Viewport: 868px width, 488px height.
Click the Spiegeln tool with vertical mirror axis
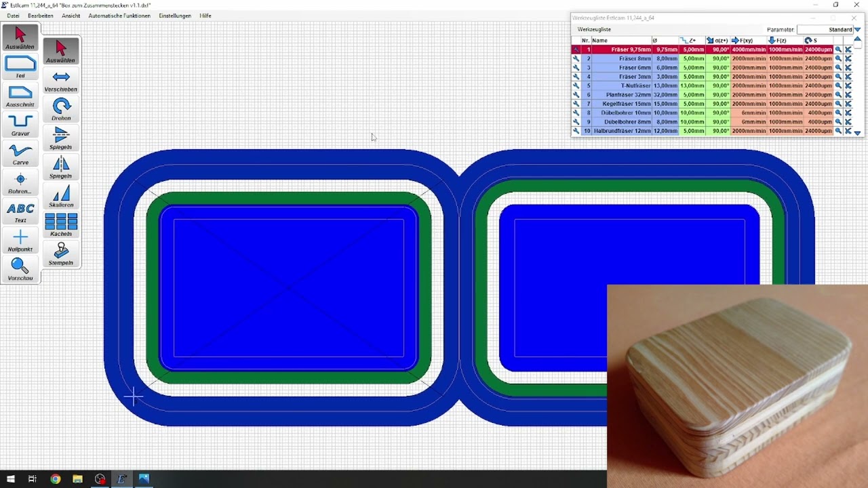click(x=61, y=167)
